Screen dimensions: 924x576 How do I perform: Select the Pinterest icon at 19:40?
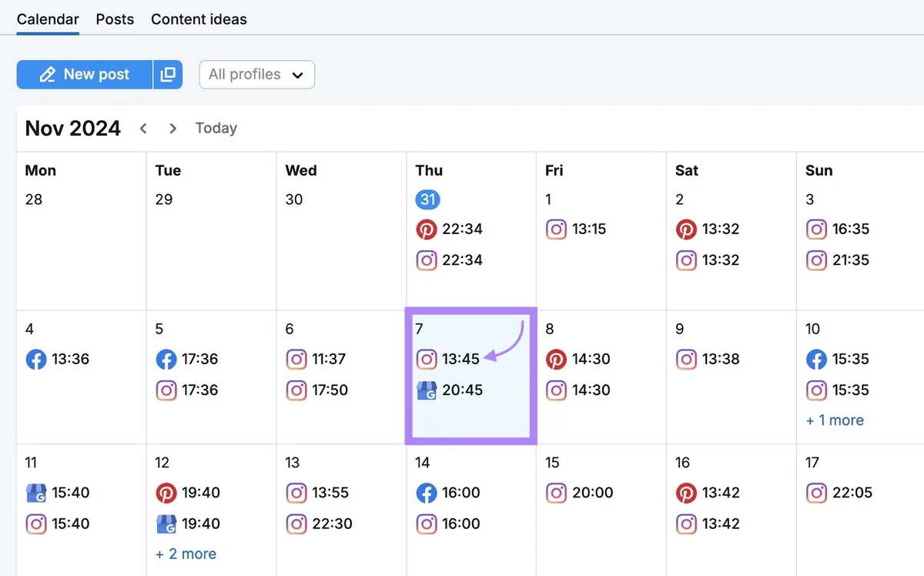point(166,493)
